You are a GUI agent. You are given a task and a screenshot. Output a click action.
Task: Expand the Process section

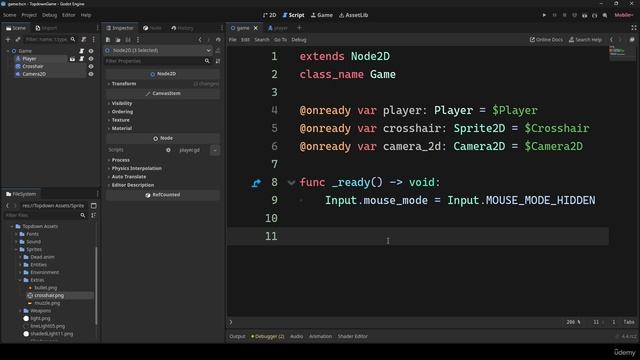(120, 160)
